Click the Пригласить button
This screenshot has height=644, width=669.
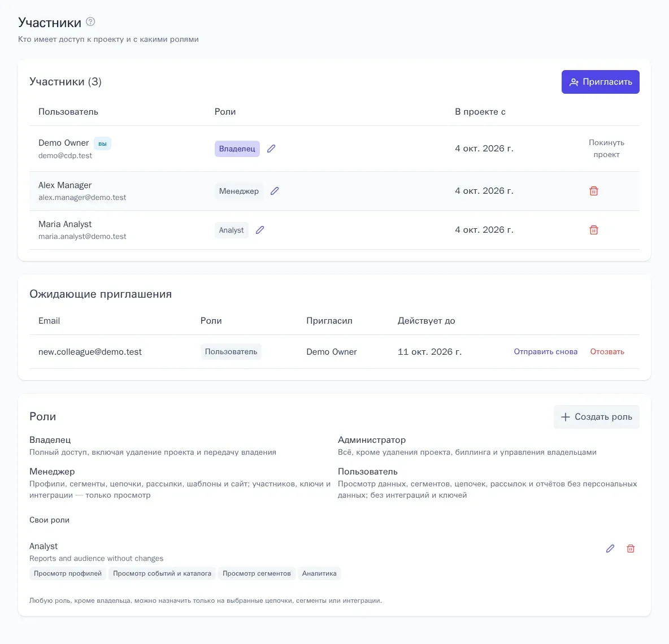pyautogui.click(x=600, y=82)
